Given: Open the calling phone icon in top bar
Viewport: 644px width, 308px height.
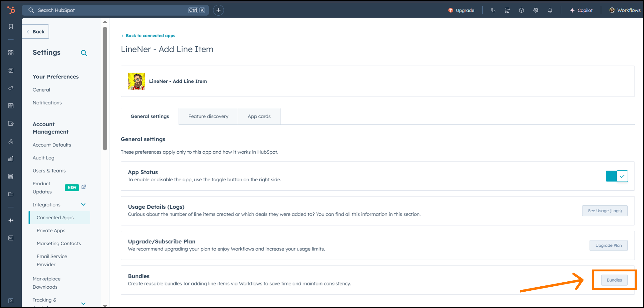Looking at the screenshot, I should point(493,10).
